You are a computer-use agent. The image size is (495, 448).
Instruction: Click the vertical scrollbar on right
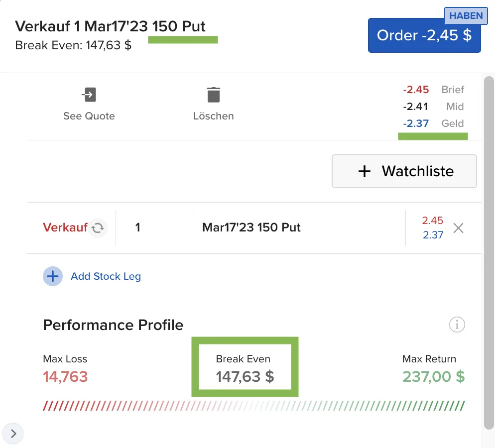489,252
